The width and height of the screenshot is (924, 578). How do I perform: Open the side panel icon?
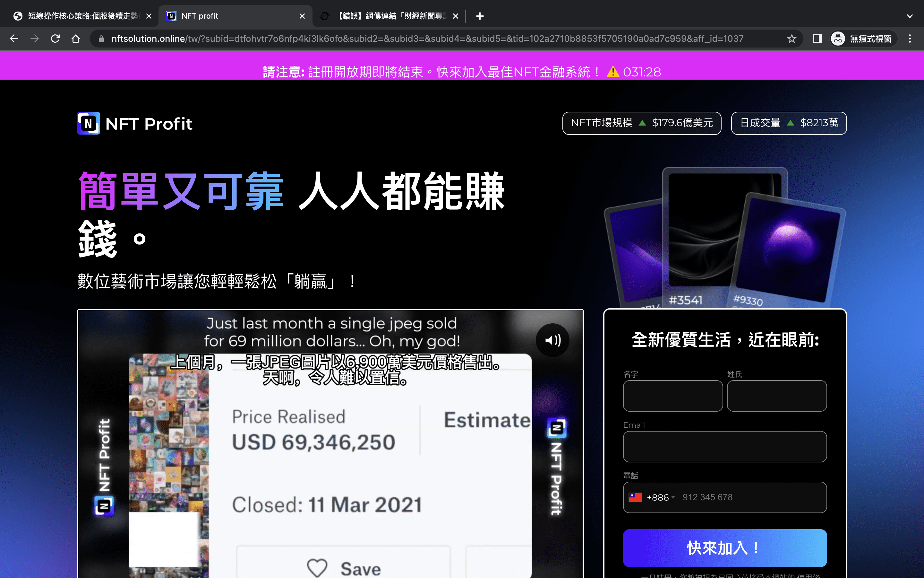(817, 39)
